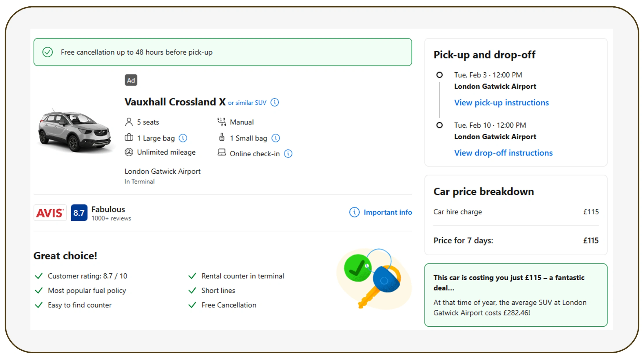Open the Important info link
Viewport: 644px width, 359px height.
[x=387, y=212]
